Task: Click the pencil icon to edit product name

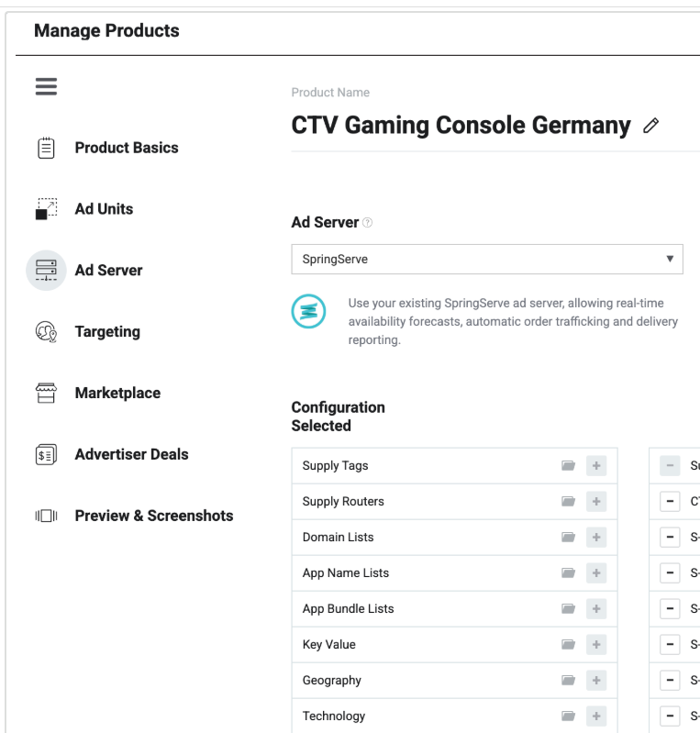Action: [651, 127]
